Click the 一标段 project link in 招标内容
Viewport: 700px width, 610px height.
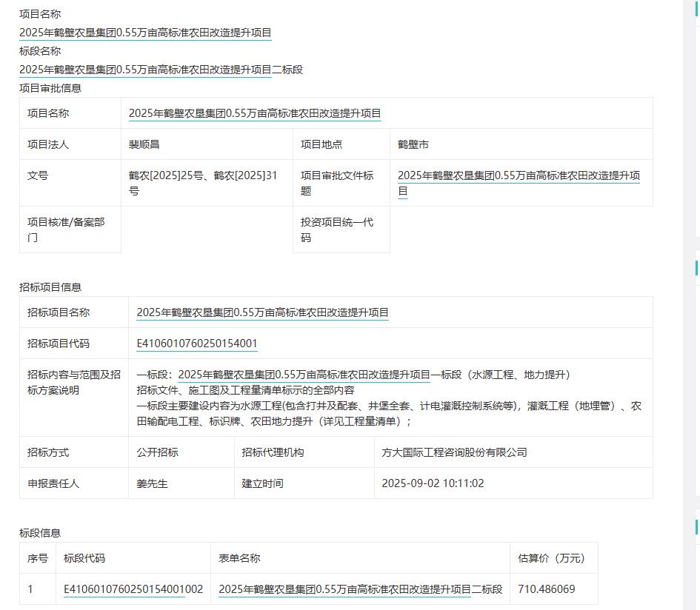[304, 375]
